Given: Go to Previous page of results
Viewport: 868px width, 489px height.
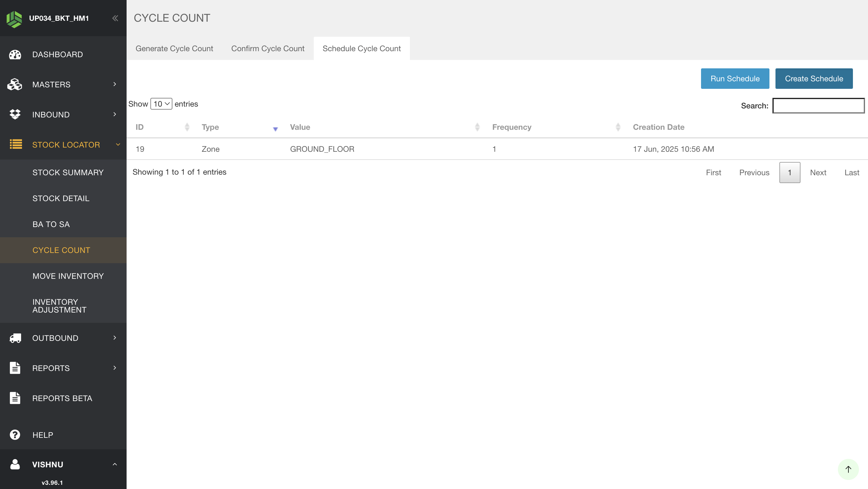Looking at the screenshot, I should point(754,172).
